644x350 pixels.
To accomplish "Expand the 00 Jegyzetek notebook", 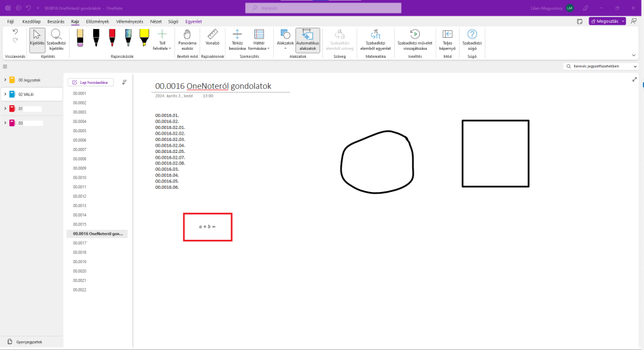I will (x=5, y=80).
